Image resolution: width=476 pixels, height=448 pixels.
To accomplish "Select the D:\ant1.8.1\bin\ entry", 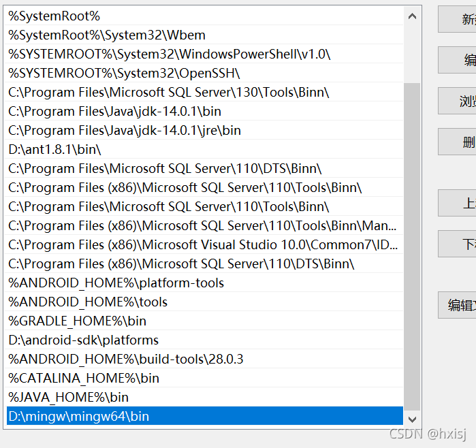I will coord(204,149).
